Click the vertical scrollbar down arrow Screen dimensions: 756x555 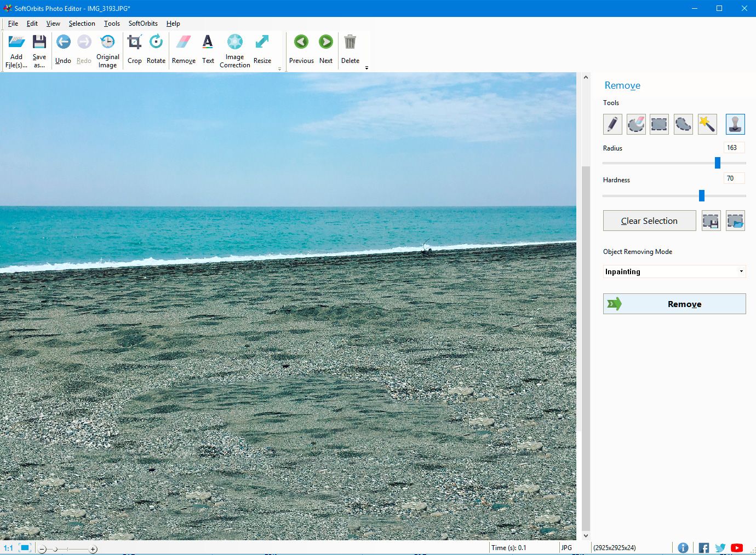586,536
